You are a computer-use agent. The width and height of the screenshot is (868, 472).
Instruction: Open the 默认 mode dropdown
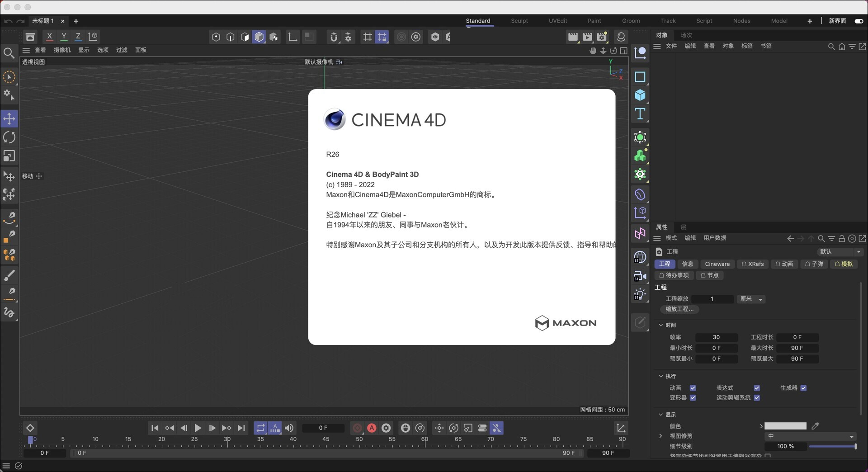click(x=840, y=252)
